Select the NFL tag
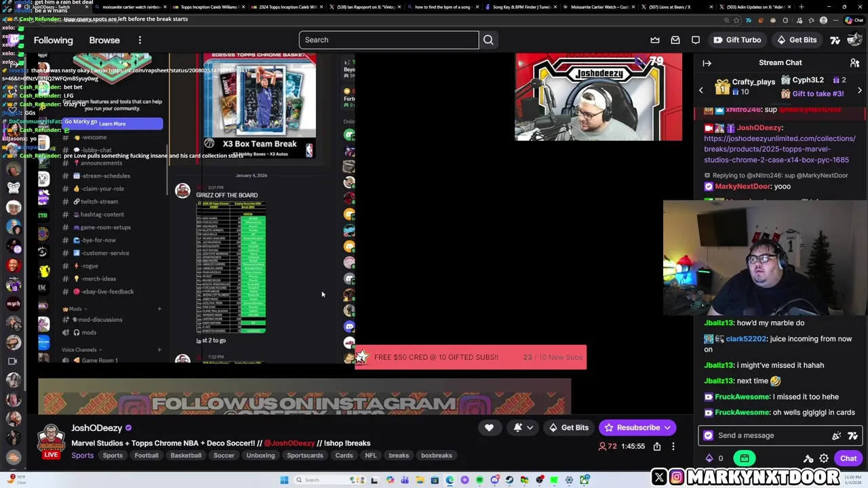868x488 pixels. pyautogui.click(x=371, y=455)
